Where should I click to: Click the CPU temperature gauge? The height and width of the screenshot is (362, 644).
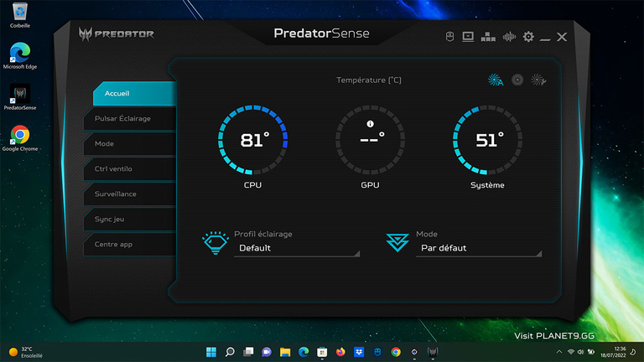tap(252, 140)
